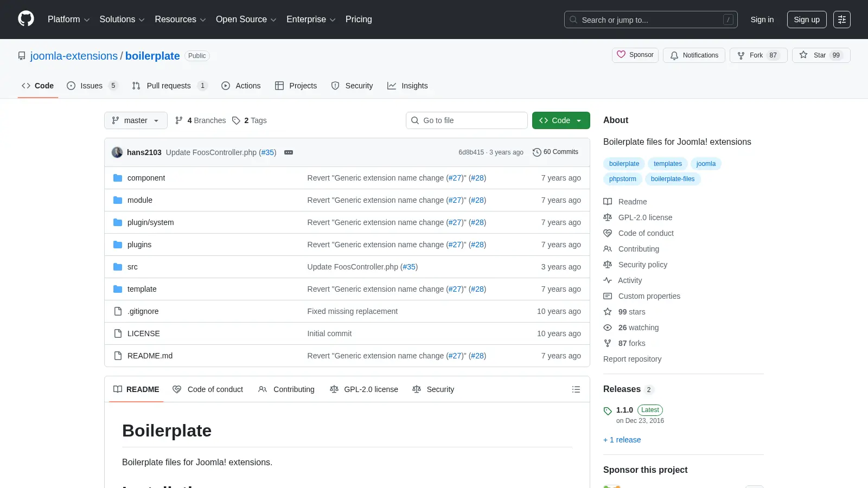Open the .gitignore file icon
Image resolution: width=868 pixels, height=488 pixels.
coord(118,311)
